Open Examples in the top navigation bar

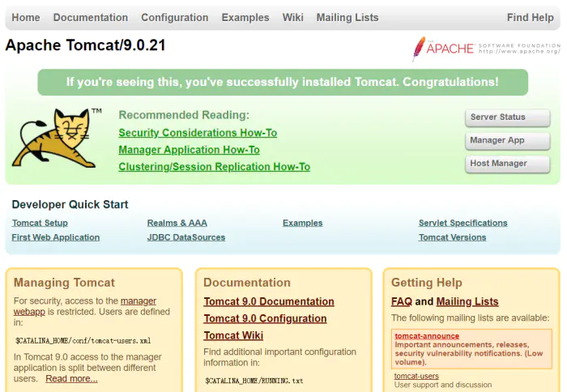coord(245,17)
